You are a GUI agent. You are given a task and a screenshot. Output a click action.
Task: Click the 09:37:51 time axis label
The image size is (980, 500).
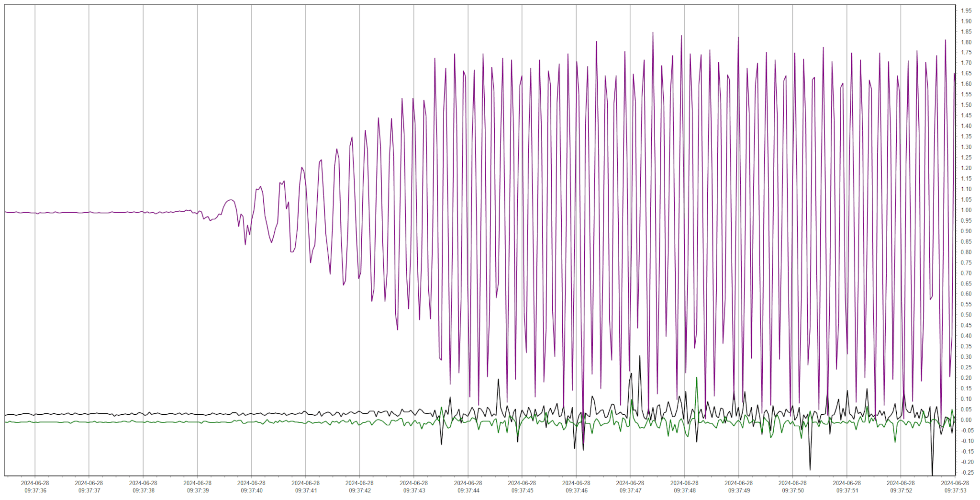[846, 487]
